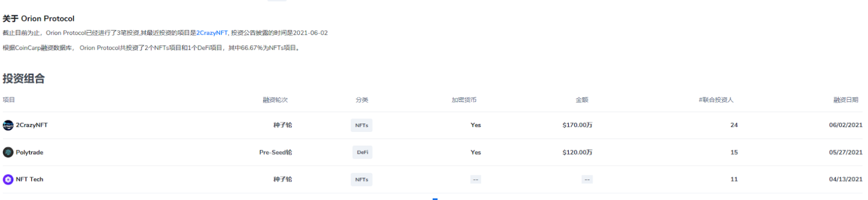The image size is (868, 200).
Task: Click the 2CrazyNFT project logo icon
Action: [8, 125]
